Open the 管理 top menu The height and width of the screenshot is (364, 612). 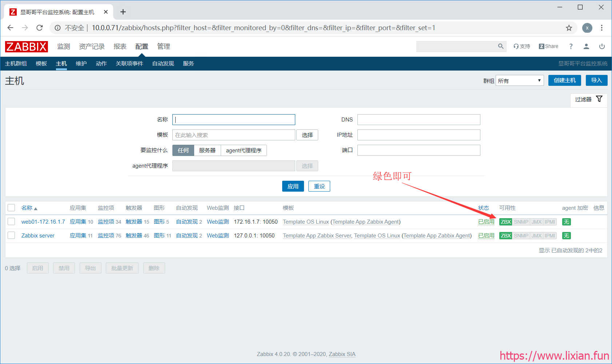click(164, 47)
